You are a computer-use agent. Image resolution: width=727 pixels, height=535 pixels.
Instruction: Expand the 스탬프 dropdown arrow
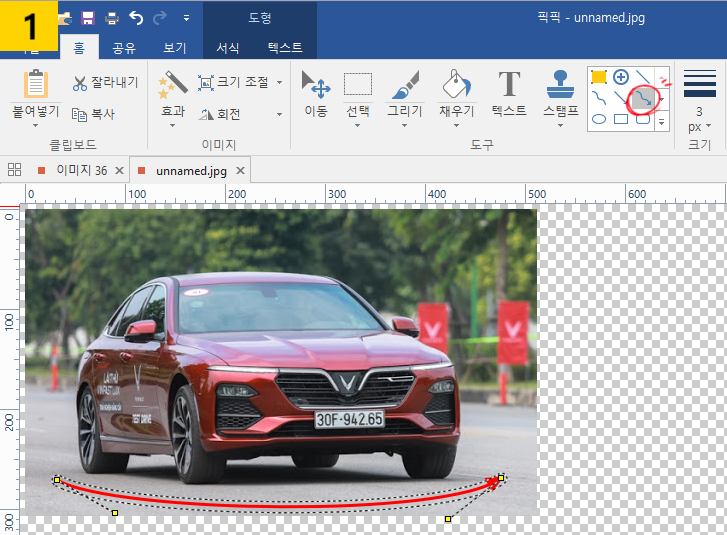[561, 125]
